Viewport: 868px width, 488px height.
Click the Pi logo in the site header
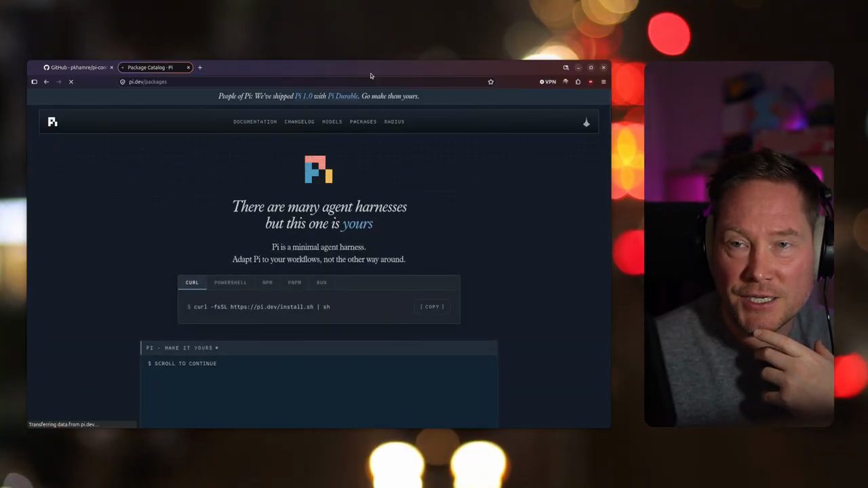coord(53,122)
